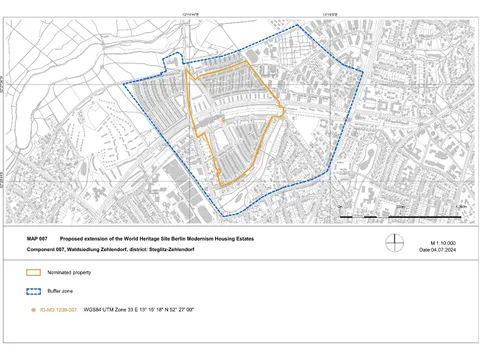This screenshot has height=360, width=480.
Task: Click the top-right longitude tick label on map border
Action: (330, 15)
